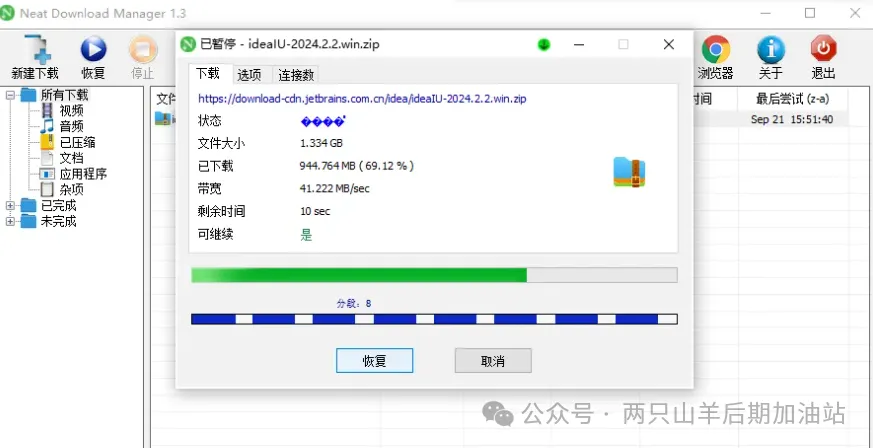The height and width of the screenshot is (448, 873).
Task: Click the blue segments progress bar
Action: pos(434,319)
